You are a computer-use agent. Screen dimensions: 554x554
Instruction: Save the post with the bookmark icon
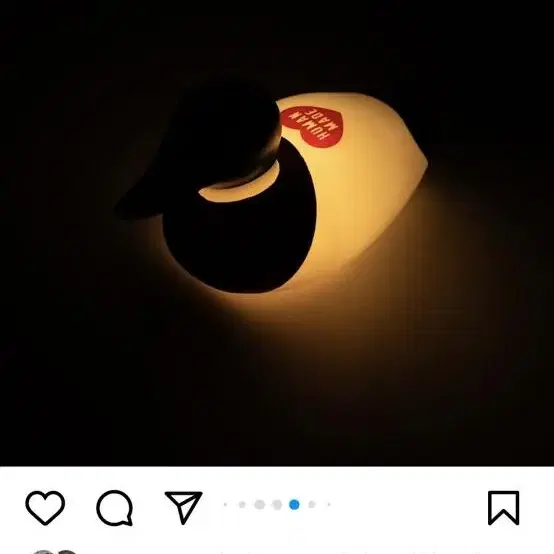point(503,508)
